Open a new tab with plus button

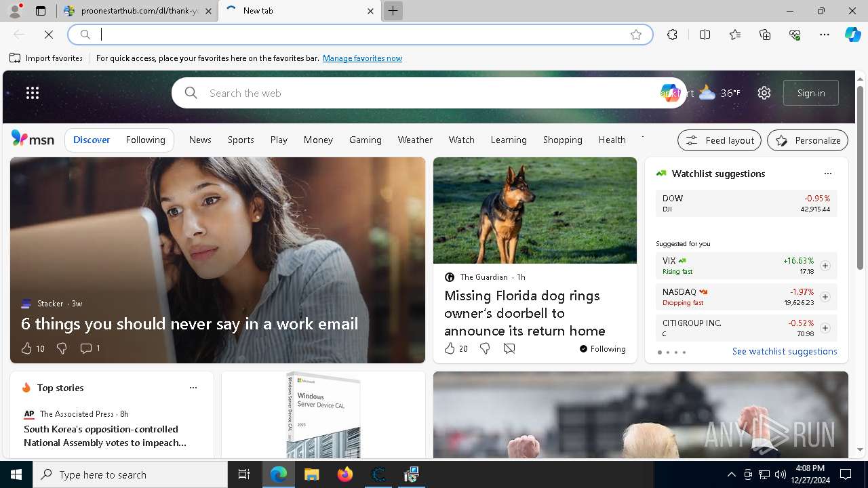click(x=393, y=11)
